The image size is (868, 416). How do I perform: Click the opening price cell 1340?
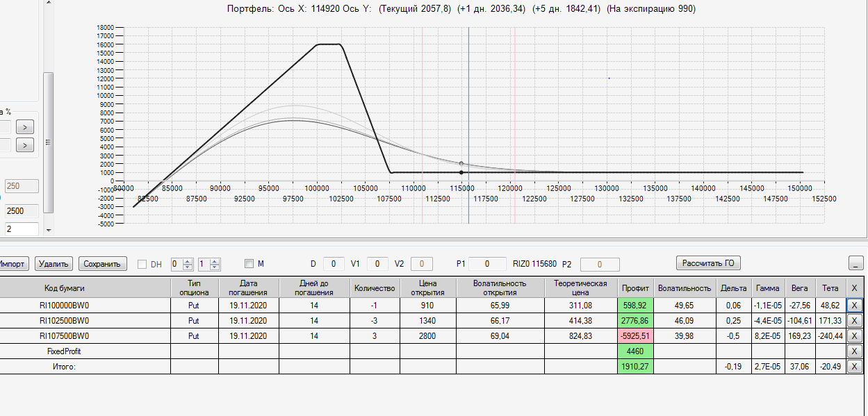[427, 321]
